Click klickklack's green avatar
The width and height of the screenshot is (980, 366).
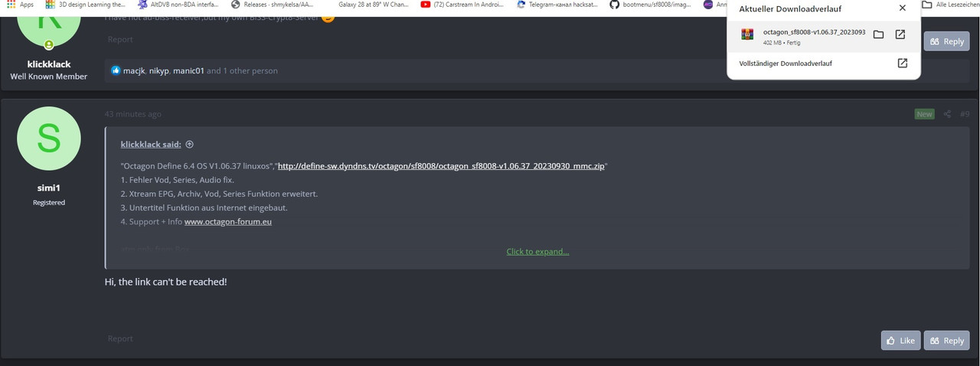click(x=49, y=23)
